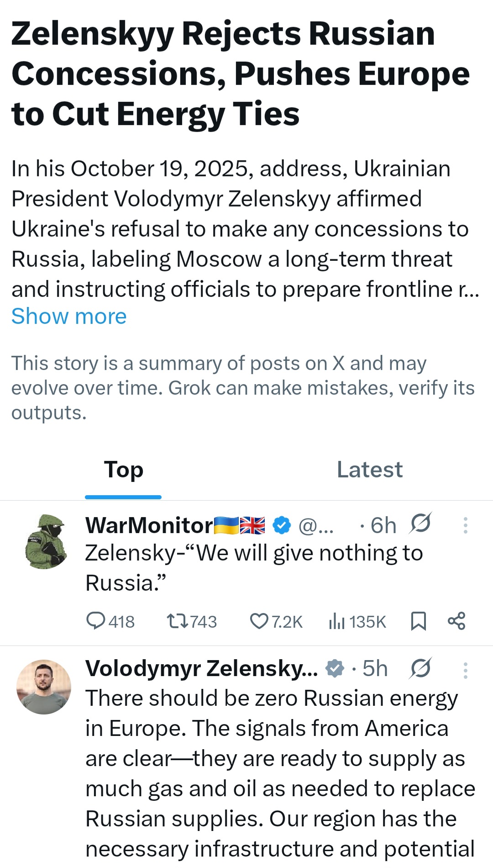This screenshot has width=493, height=868.
Task: Open WarMonitor's "give nothing to Russia" post
Action: tap(254, 567)
